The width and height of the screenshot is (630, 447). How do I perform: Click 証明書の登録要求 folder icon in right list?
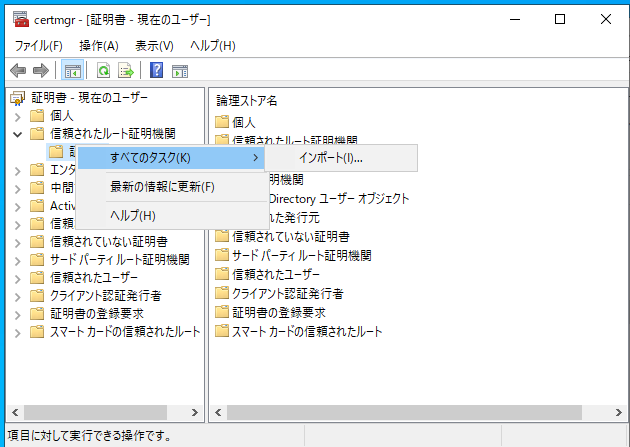point(222,312)
